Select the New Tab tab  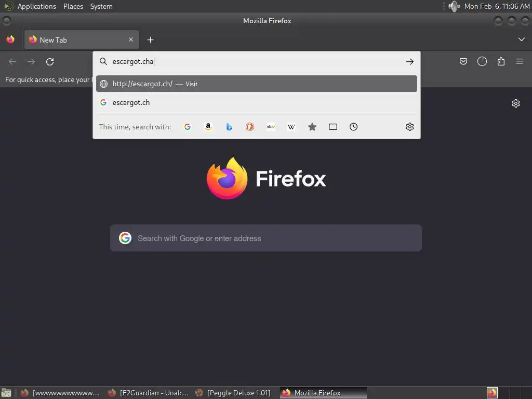[x=82, y=39]
